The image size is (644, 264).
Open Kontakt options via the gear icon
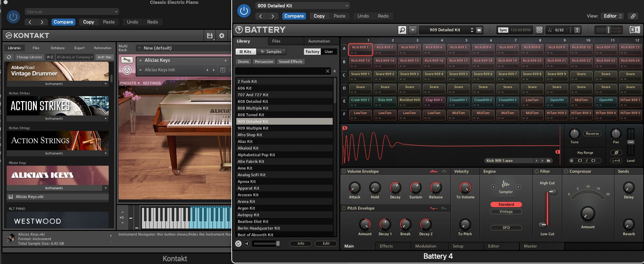[x=222, y=35]
